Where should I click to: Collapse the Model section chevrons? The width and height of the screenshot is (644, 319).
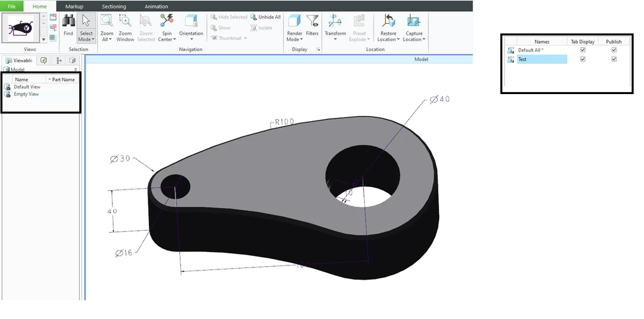(x=75, y=70)
